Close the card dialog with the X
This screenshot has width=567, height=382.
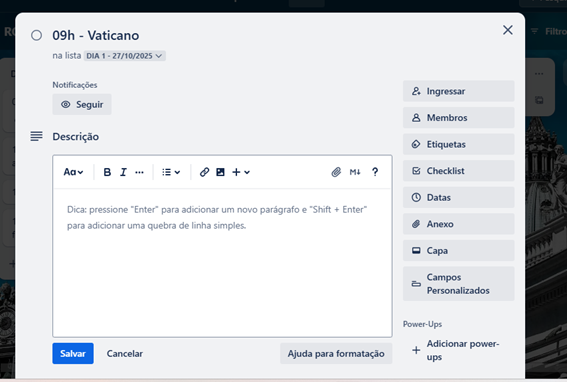pos(508,30)
